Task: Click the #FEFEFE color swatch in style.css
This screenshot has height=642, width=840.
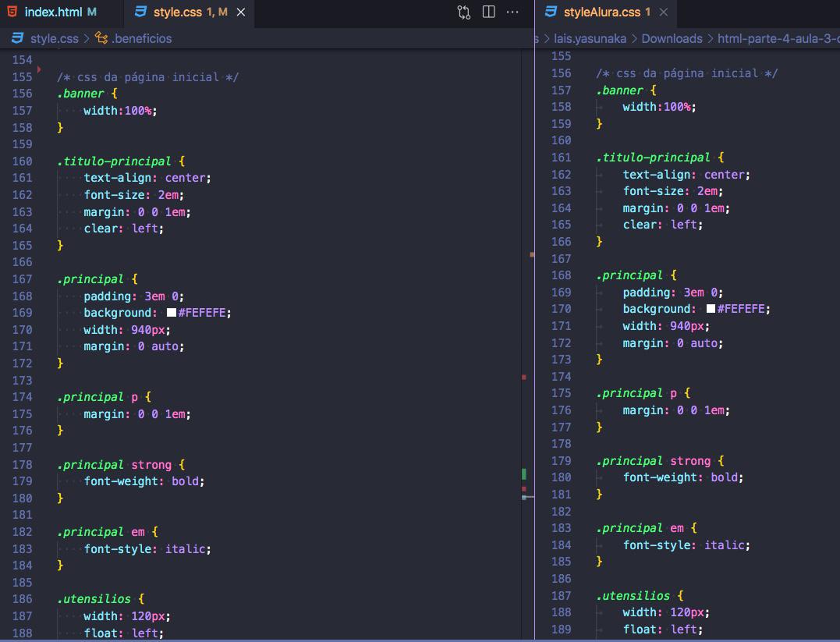Action: pyautogui.click(x=172, y=313)
